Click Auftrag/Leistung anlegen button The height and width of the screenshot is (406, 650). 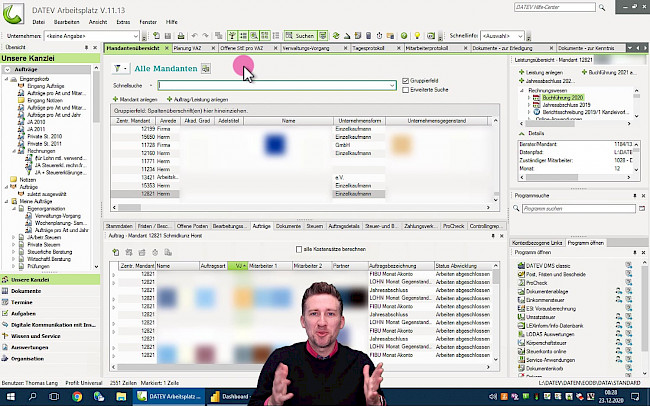(x=208, y=101)
